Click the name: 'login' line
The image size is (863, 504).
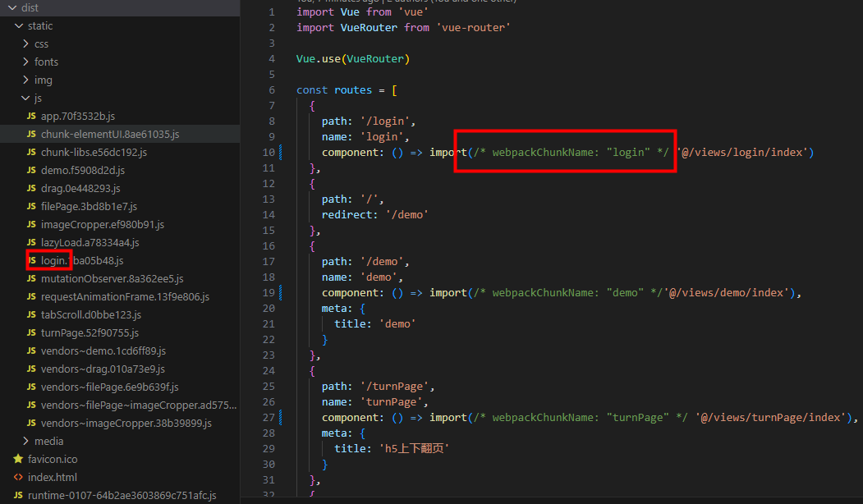pyautogui.click(x=365, y=137)
